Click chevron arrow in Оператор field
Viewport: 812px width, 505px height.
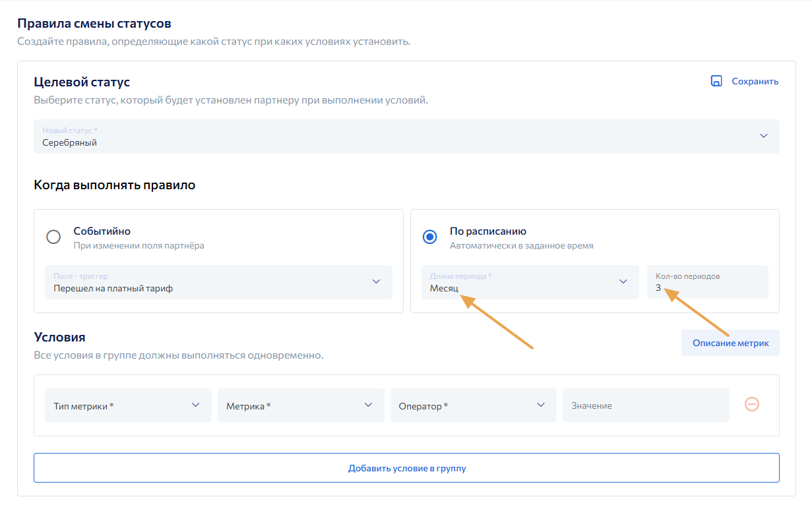[x=541, y=405]
